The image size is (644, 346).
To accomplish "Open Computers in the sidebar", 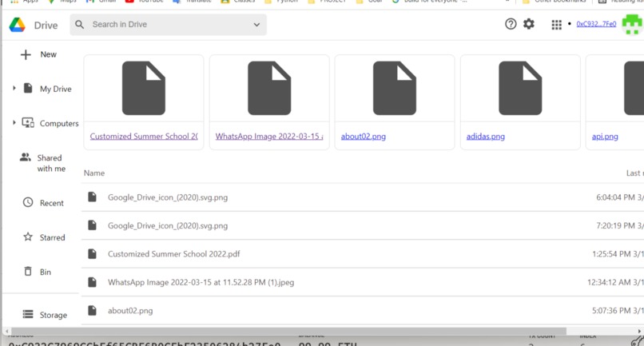I will 59,123.
